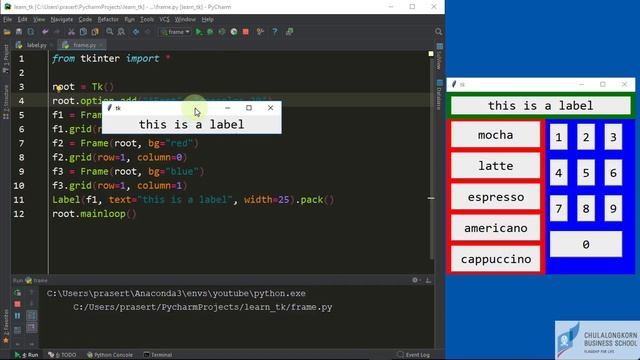Screen dimensions: 640x360
Task: Open the Project side panel tab
Action: [6, 58]
